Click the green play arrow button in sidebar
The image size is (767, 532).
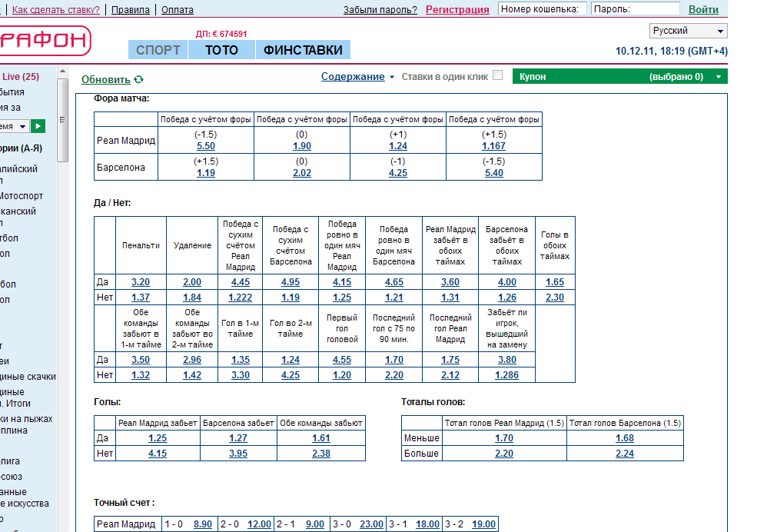(x=38, y=126)
